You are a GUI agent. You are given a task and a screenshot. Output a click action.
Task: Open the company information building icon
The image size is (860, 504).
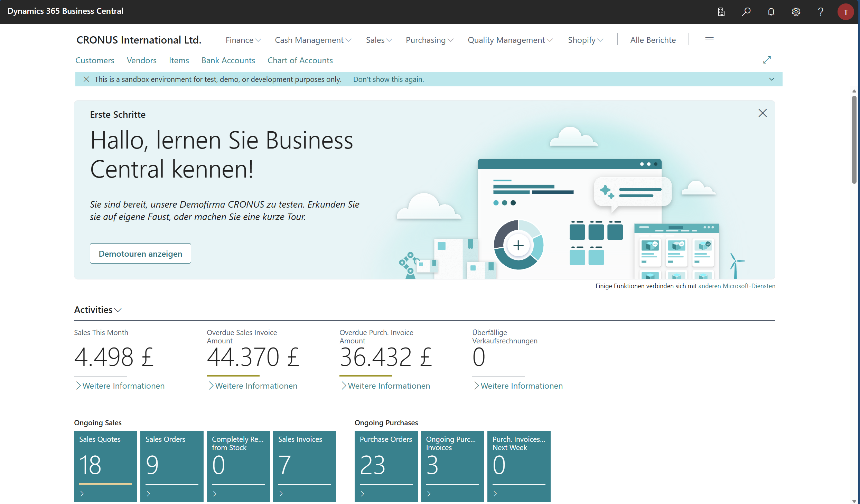(721, 12)
